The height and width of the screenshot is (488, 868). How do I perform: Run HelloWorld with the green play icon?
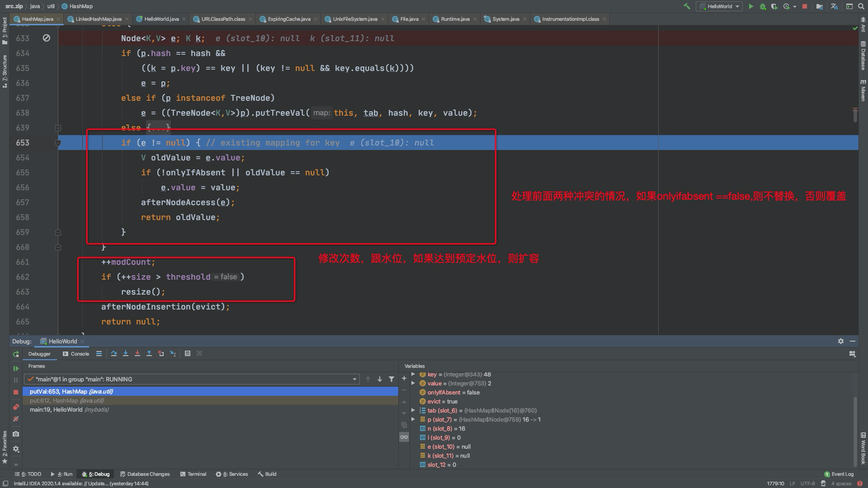point(751,6)
